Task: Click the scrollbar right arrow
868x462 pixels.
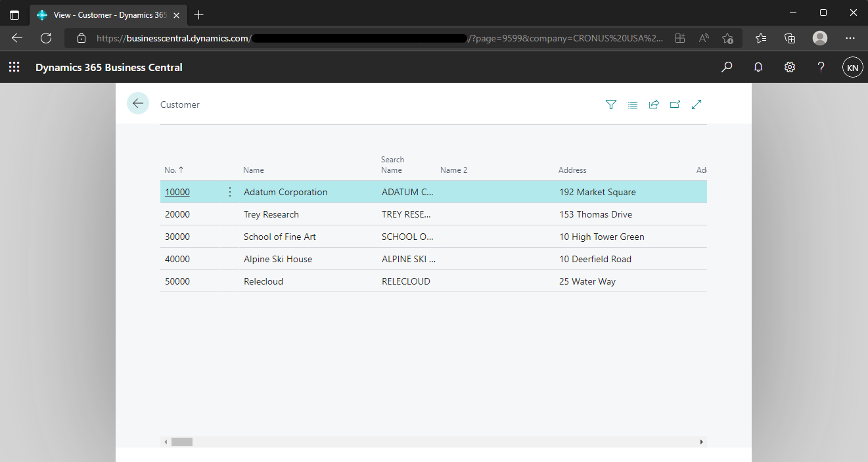Action: click(x=702, y=442)
